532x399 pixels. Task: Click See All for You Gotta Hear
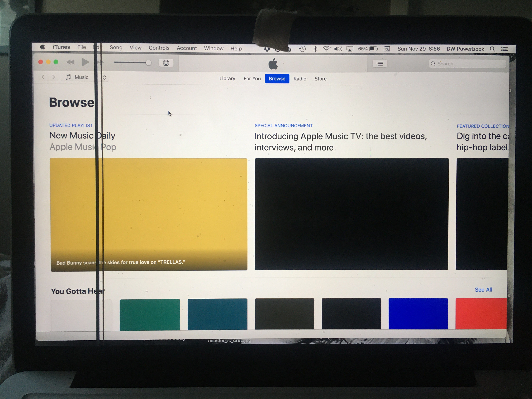click(483, 290)
